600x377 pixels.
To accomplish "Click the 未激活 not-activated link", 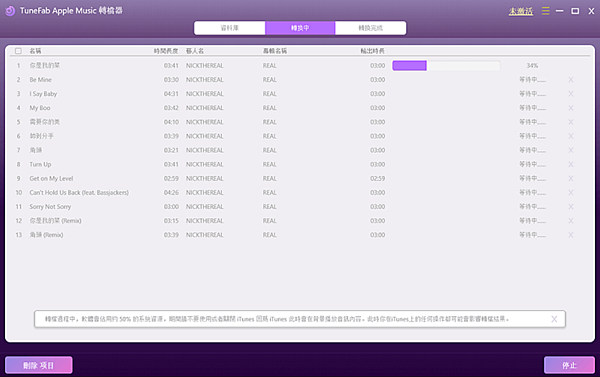I will 520,11.
